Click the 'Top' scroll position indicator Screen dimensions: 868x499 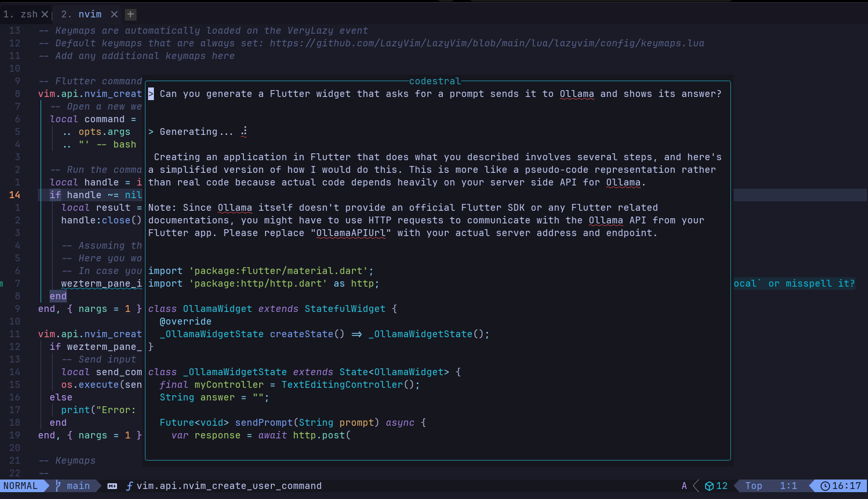click(x=754, y=486)
